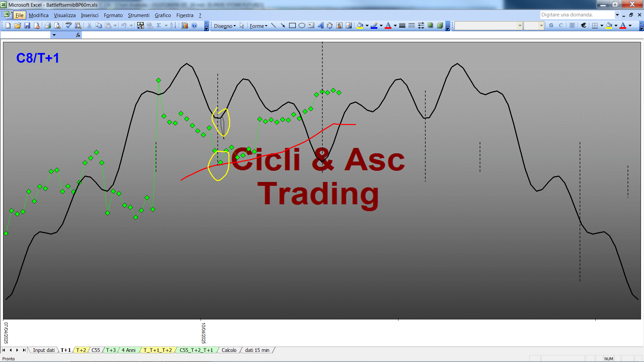Viewport: 644px width, 362px height.
Task: Toggle italic formatting (C button)
Action: (560, 25)
